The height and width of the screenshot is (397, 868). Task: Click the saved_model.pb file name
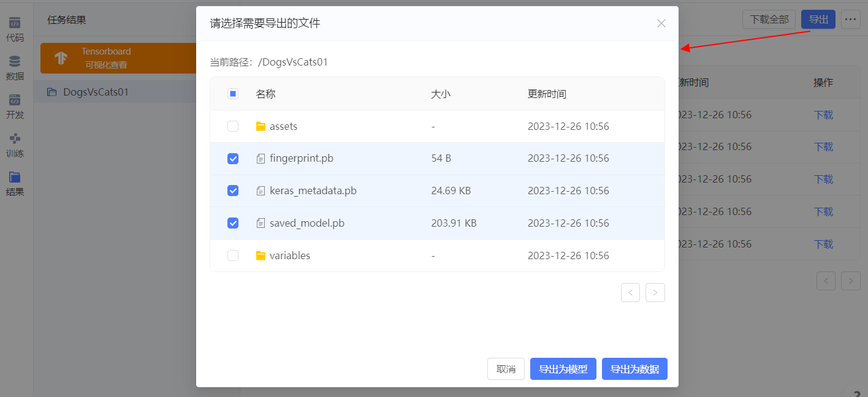click(x=307, y=224)
